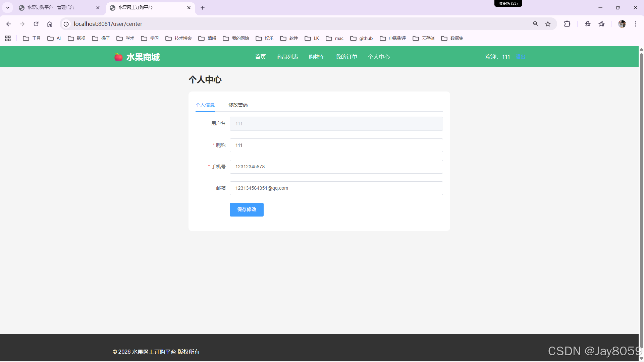Click the browser reload icon
The height and width of the screenshot is (362, 644).
tap(36, 24)
